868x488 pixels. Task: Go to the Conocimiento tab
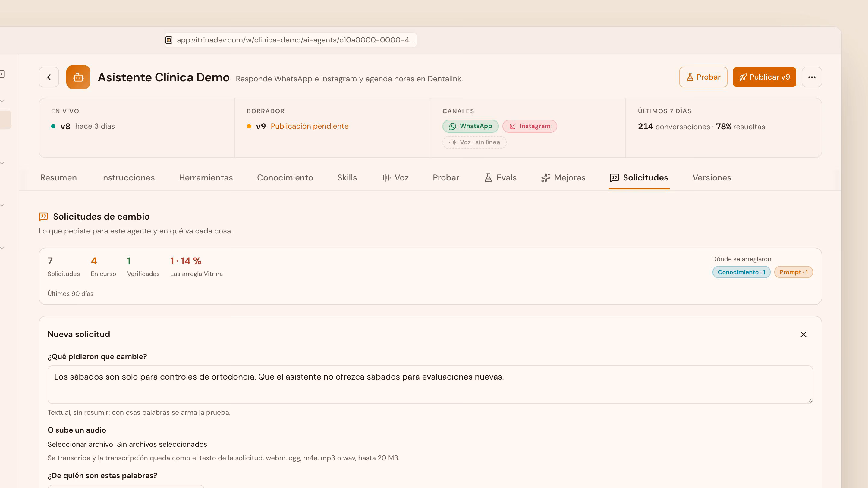coord(285,177)
